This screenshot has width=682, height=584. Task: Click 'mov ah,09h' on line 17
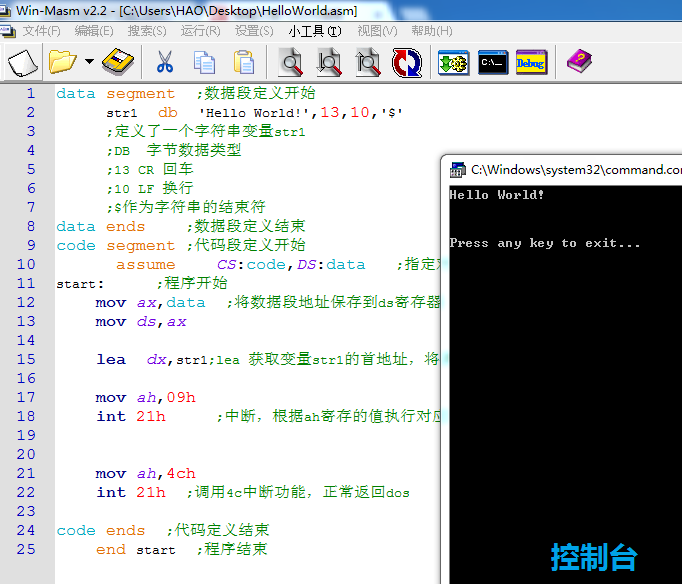coord(146,397)
